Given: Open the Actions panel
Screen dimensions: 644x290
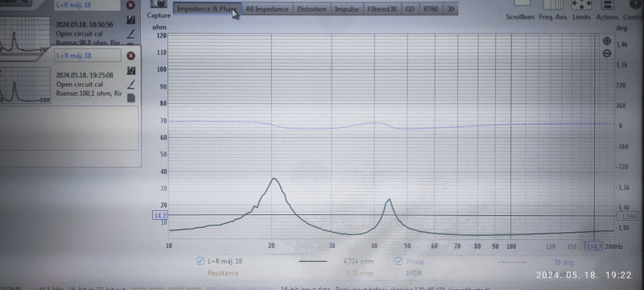Looking at the screenshot, I should click(x=607, y=5).
